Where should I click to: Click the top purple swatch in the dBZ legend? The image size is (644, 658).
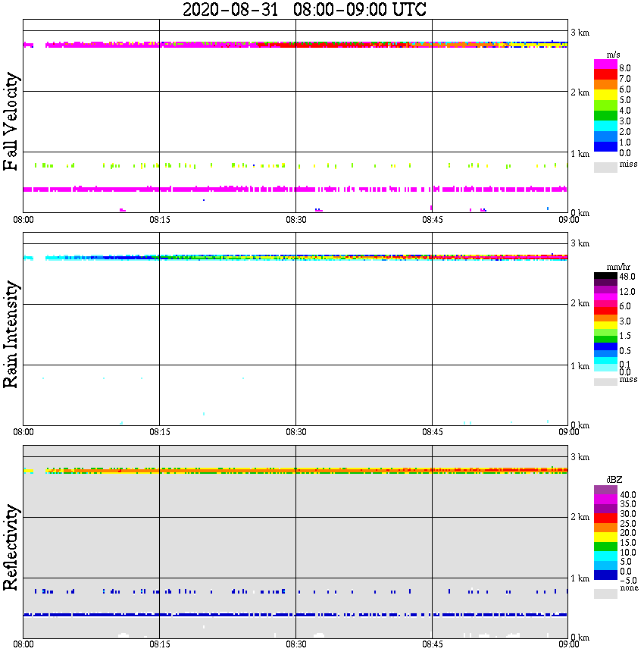(605, 490)
